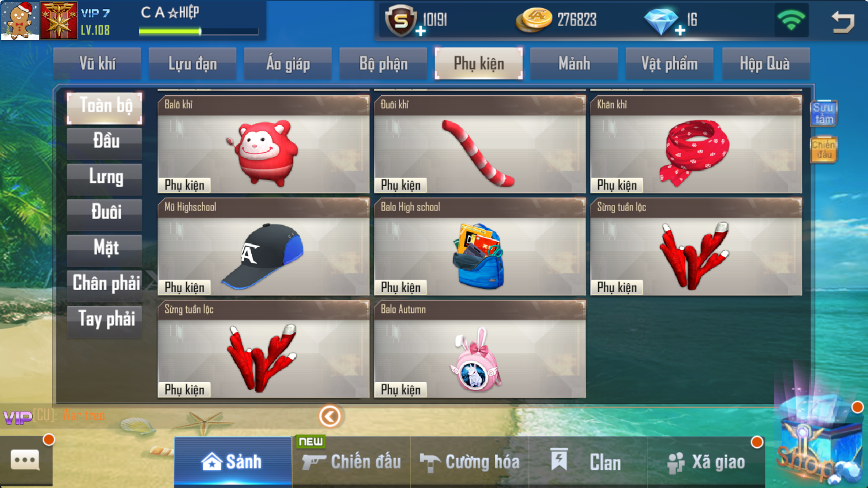Open the gold coin currency icon
Viewport: 868px width, 488px height.
tap(534, 20)
